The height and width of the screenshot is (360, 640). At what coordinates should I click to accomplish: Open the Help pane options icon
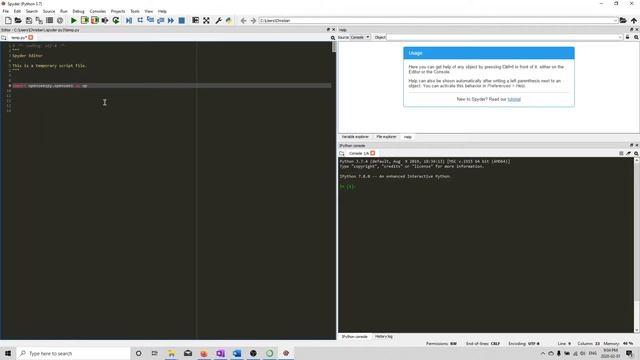pyautogui.click(x=636, y=37)
